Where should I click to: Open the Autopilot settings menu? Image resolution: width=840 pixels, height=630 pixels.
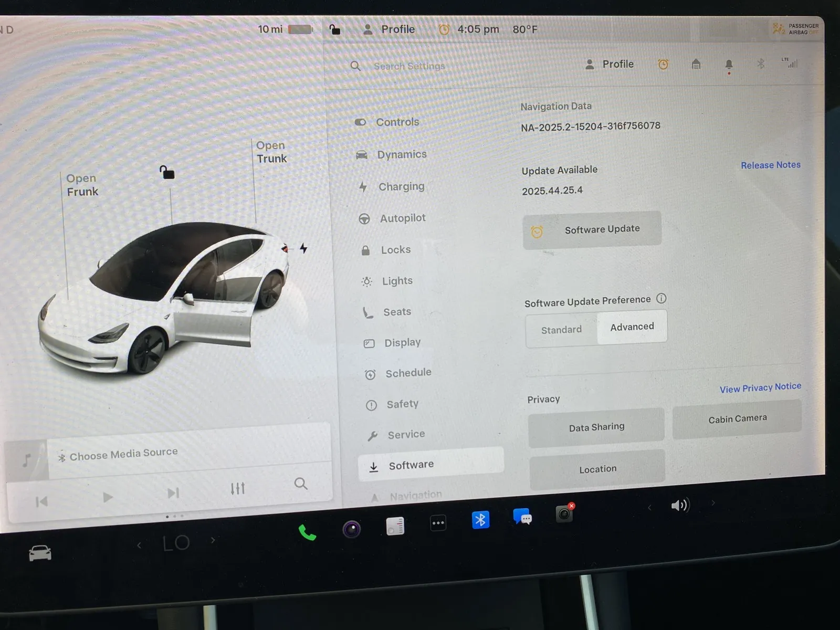coord(402,218)
